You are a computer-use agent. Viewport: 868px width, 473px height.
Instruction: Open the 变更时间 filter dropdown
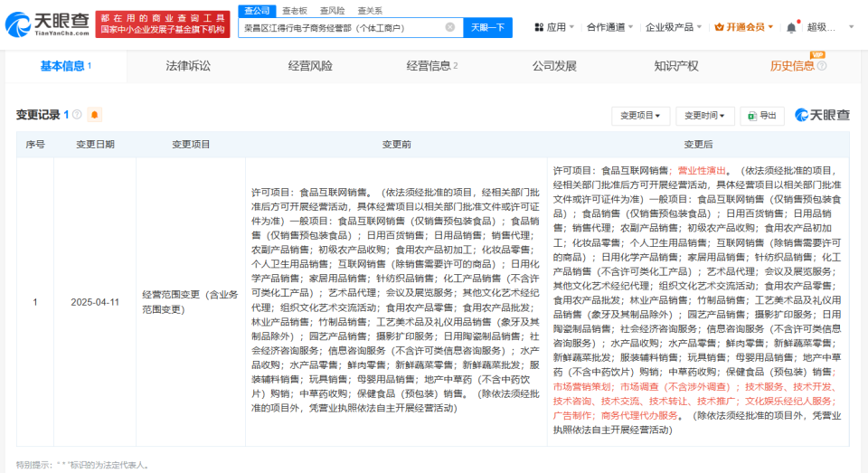703,116
